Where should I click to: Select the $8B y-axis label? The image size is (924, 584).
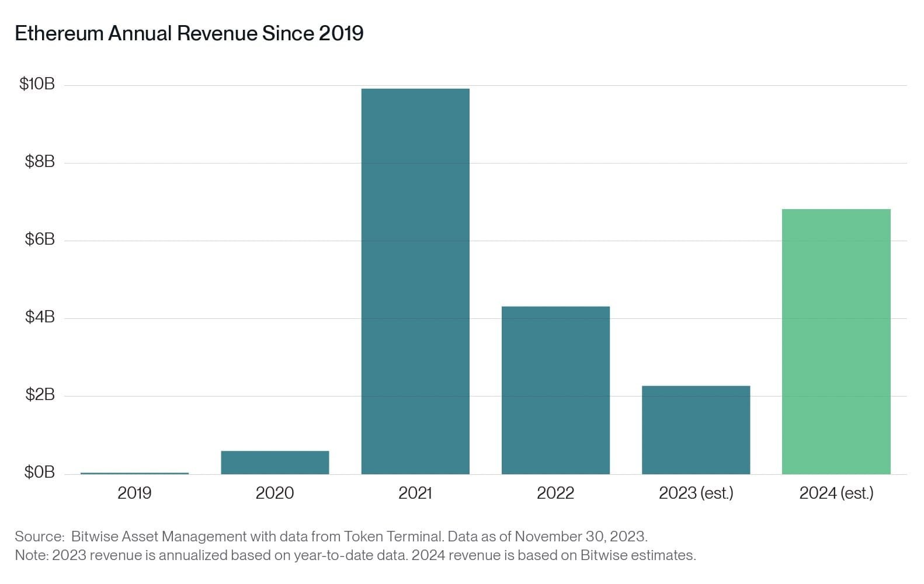tap(39, 162)
